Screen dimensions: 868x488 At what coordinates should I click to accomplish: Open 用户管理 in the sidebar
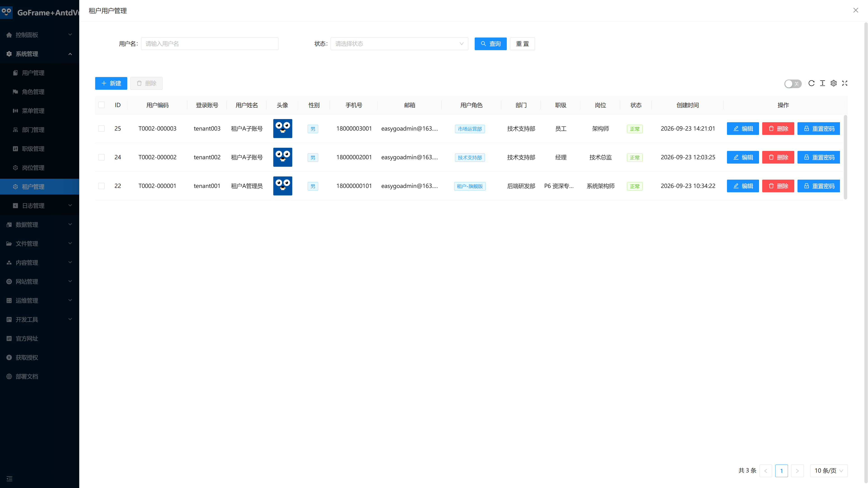click(x=39, y=73)
